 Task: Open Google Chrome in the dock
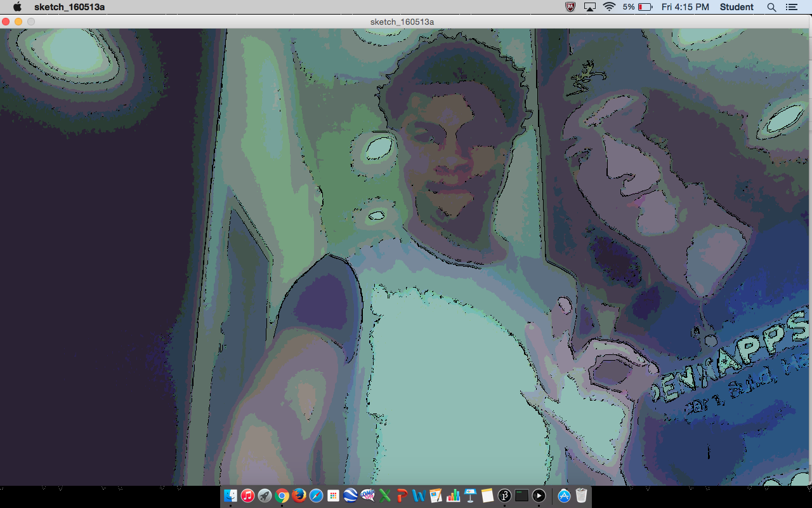282,496
